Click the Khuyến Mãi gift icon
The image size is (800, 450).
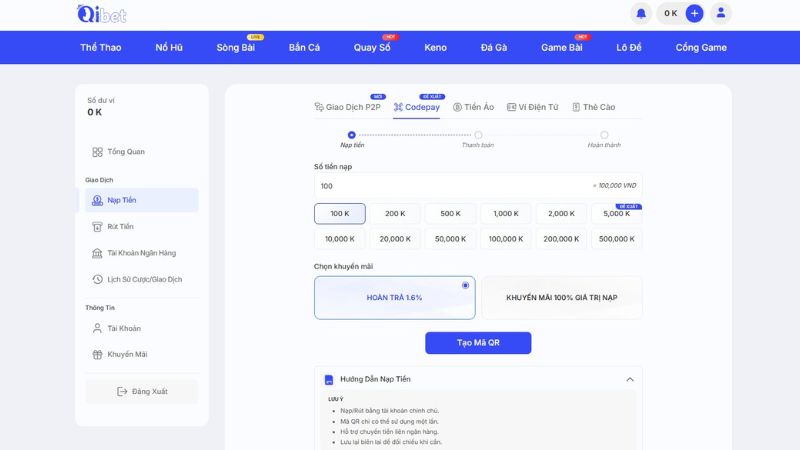click(x=97, y=355)
